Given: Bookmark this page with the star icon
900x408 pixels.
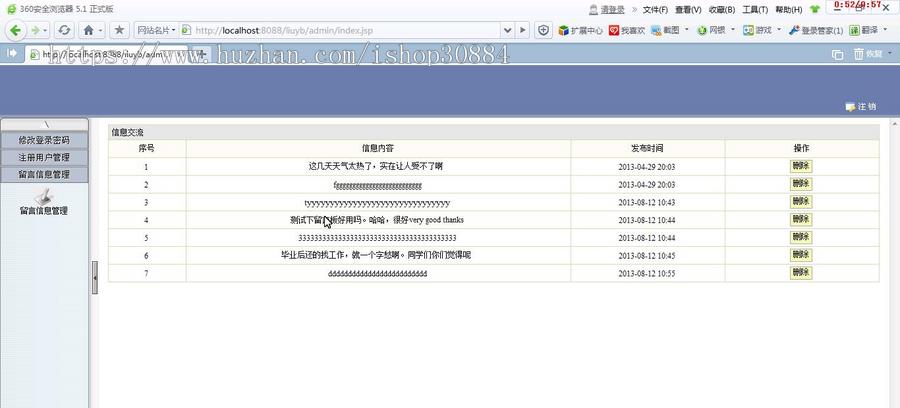Looking at the screenshot, I should (119, 30).
